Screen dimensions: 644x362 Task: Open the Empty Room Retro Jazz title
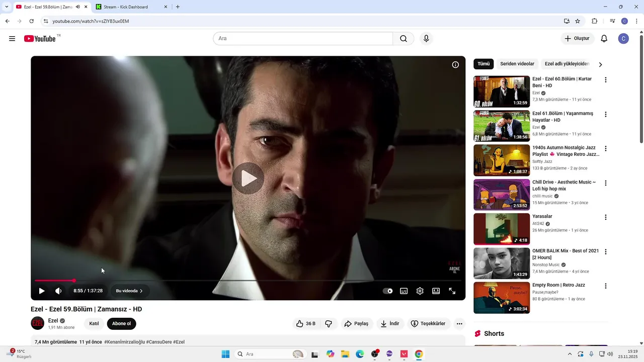[x=558, y=285]
